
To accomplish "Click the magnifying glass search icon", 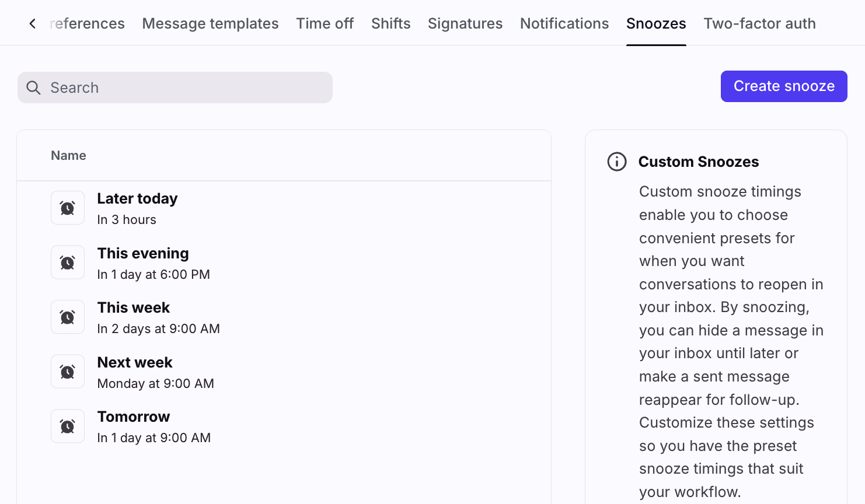I will [34, 87].
